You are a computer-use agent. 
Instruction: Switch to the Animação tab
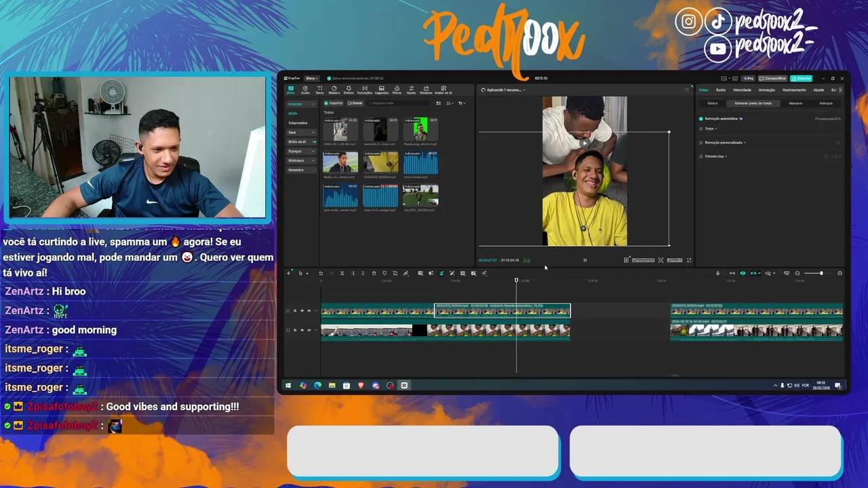tap(767, 90)
